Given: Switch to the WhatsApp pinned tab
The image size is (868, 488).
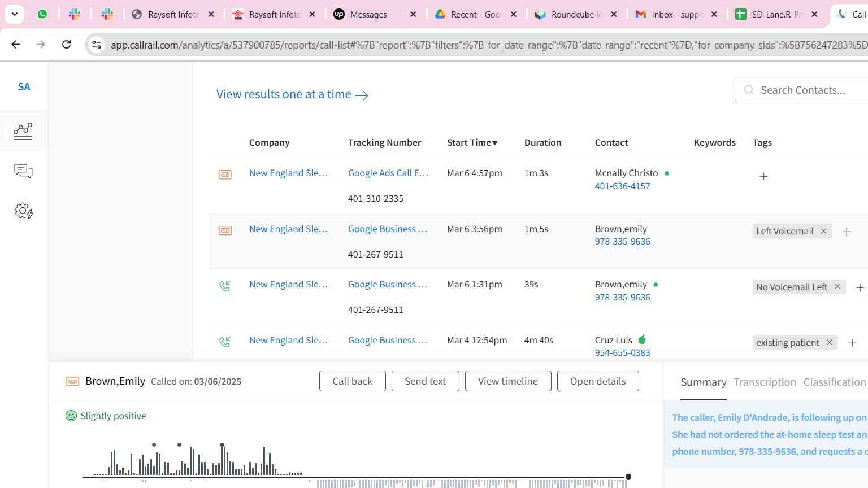Looking at the screenshot, I should (x=42, y=14).
